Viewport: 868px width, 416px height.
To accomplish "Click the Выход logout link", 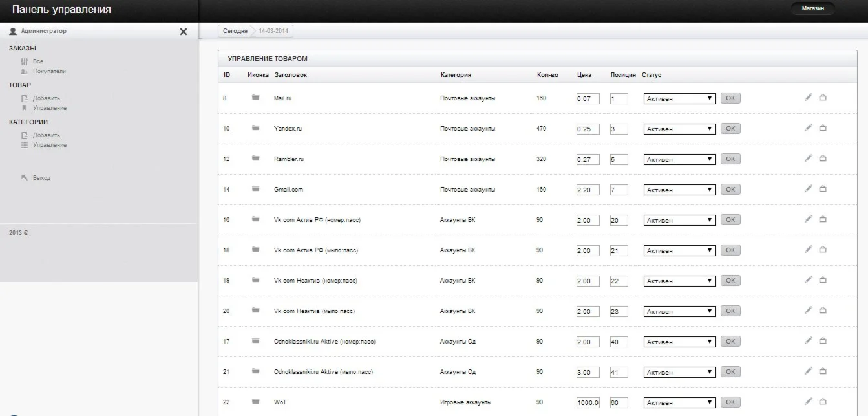I will (41, 178).
